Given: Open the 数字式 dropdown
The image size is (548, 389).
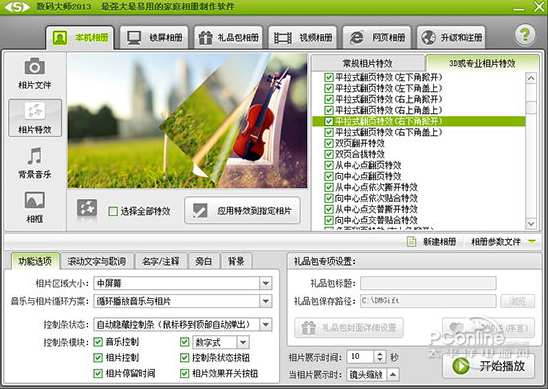Looking at the screenshot, I should coord(243,342).
